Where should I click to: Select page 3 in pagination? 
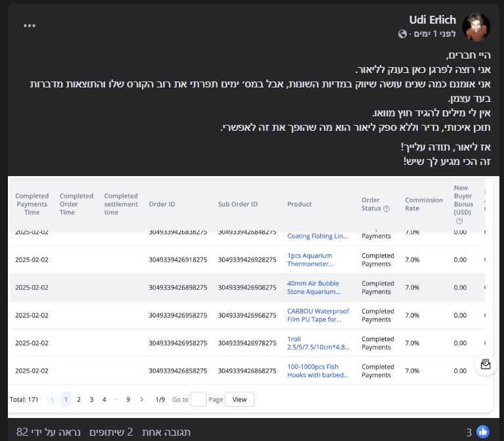tap(91, 400)
